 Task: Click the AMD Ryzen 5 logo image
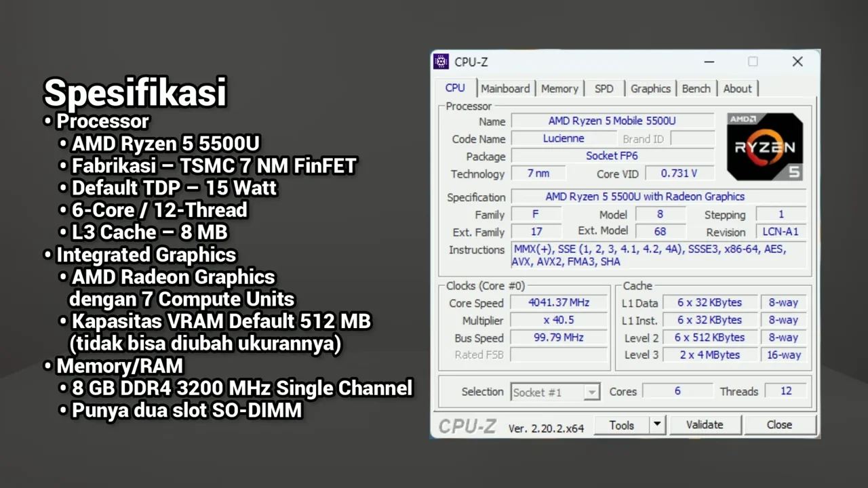click(x=765, y=146)
